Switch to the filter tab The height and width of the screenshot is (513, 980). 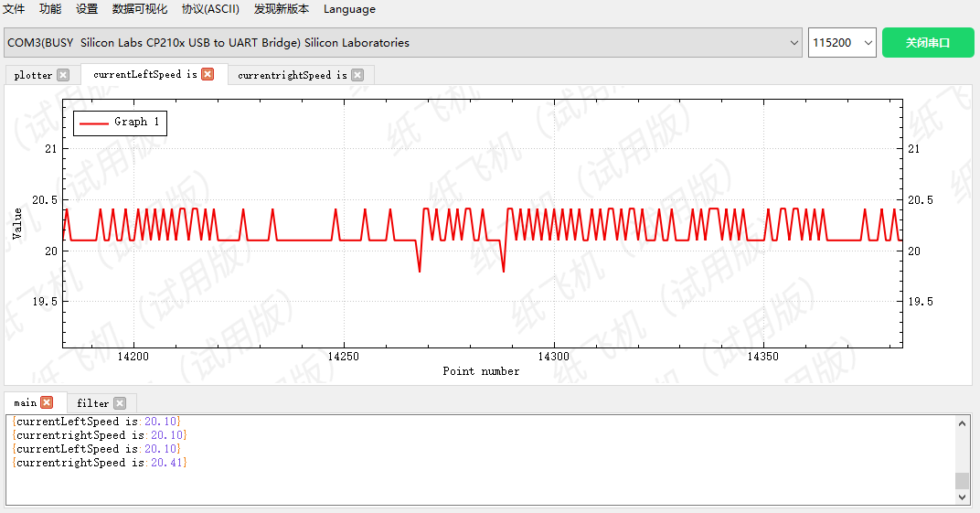pyautogui.click(x=92, y=403)
